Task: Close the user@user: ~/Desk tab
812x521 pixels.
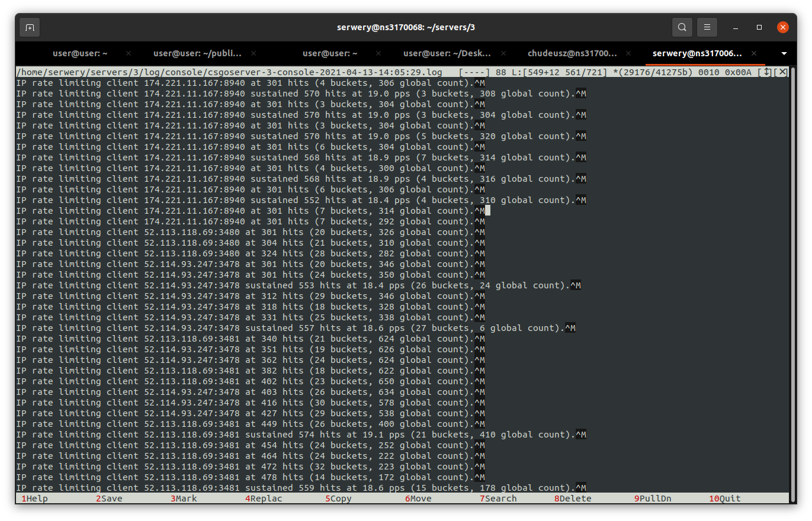Action: tap(503, 53)
